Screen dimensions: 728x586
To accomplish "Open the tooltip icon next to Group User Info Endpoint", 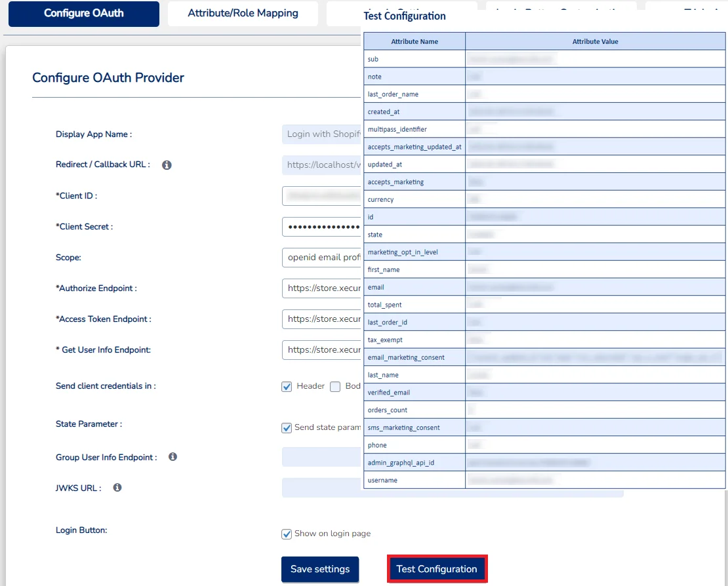I will click(x=172, y=456).
